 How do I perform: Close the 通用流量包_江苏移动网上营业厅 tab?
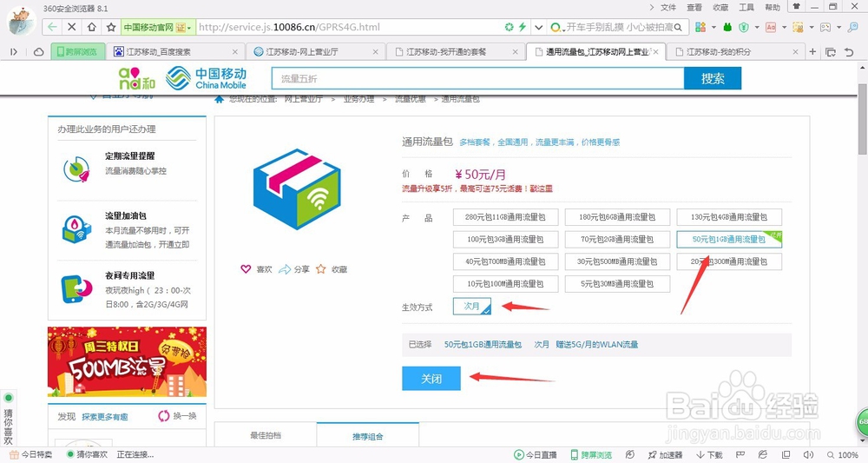coord(656,51)
